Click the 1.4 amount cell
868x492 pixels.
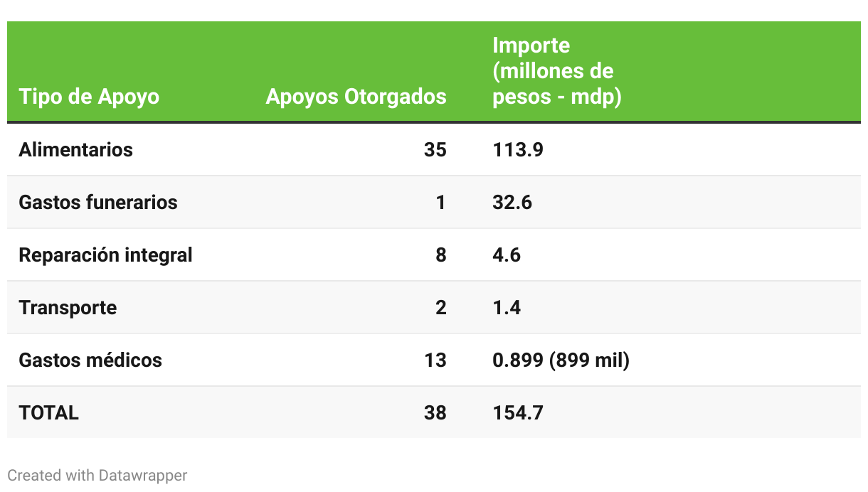coord(507,308)
